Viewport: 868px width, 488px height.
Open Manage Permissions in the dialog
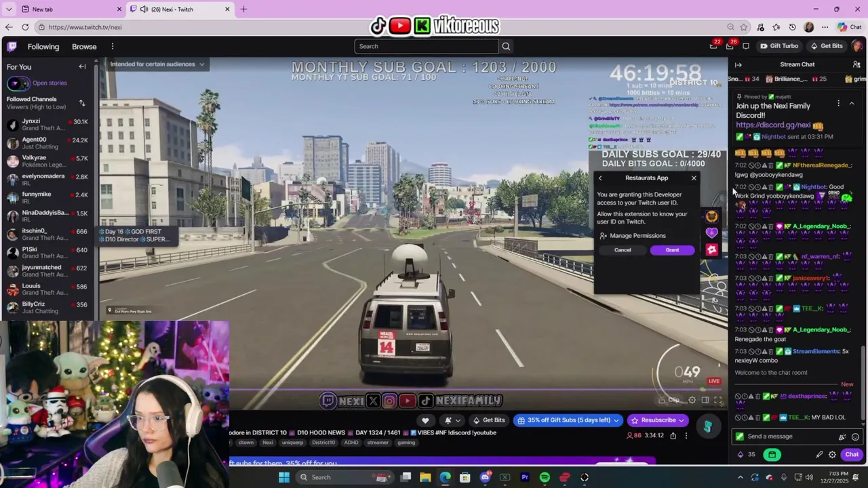click(633, 236)
